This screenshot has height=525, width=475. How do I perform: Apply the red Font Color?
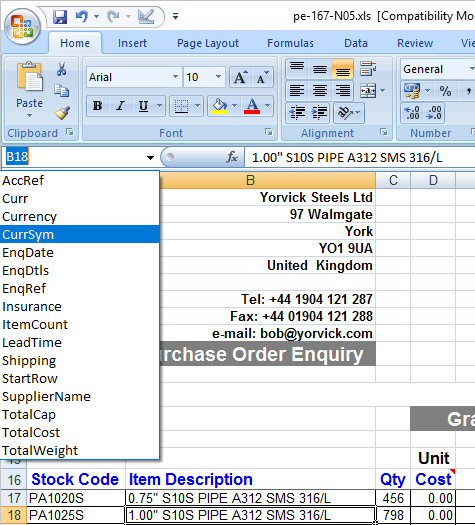pyautogui.click(x=252, y=106)
